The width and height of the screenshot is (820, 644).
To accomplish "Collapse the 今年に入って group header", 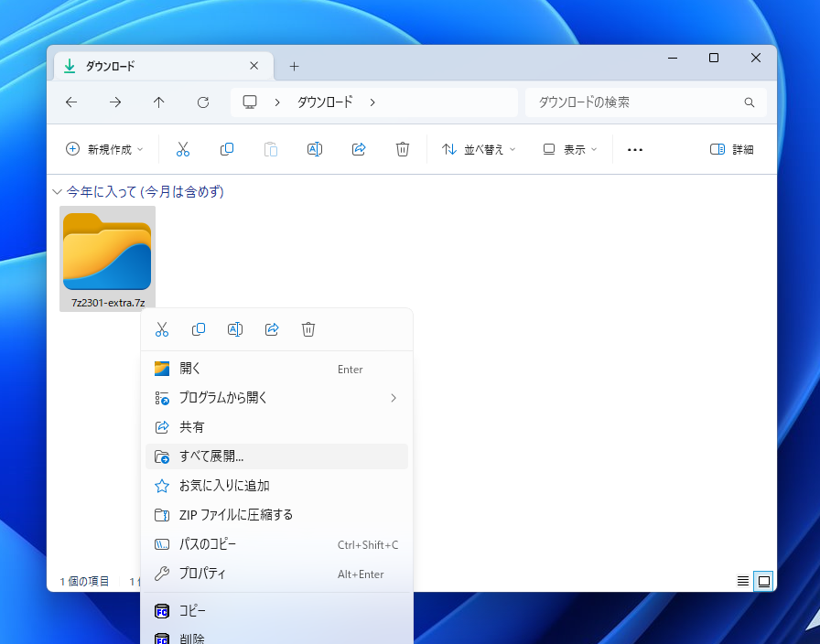I will point(57,192).
